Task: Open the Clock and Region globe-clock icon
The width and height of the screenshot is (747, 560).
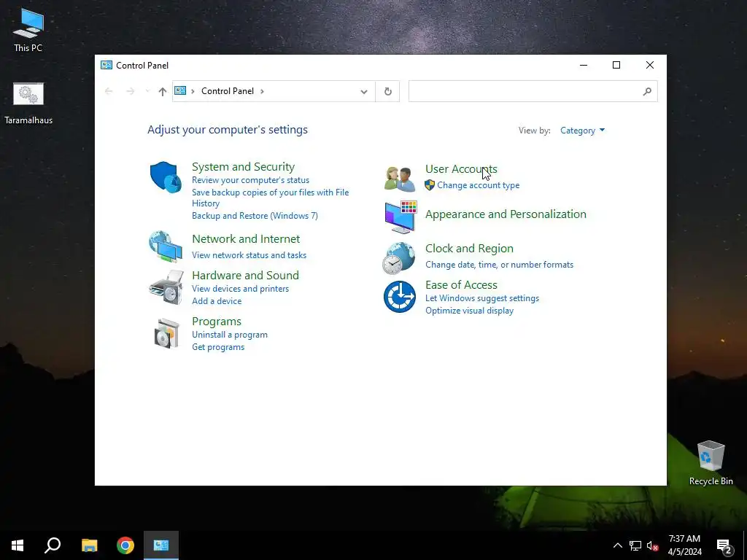Action: [399, 258]
